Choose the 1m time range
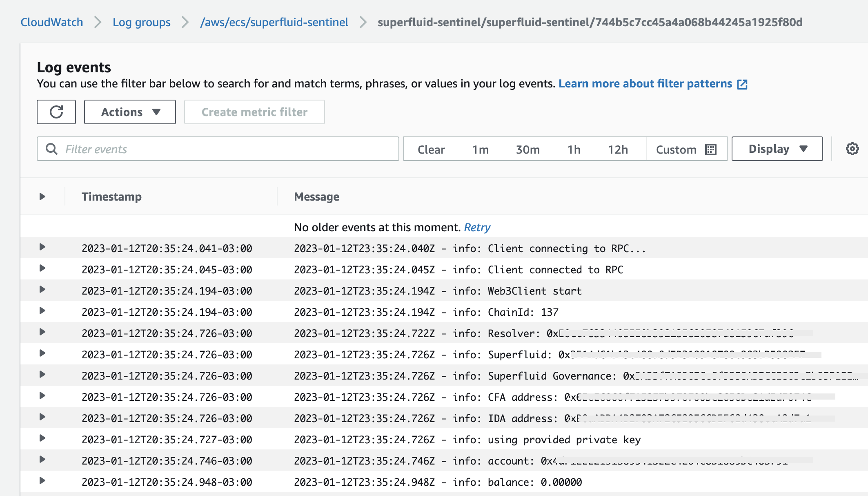 pos(480,150)
